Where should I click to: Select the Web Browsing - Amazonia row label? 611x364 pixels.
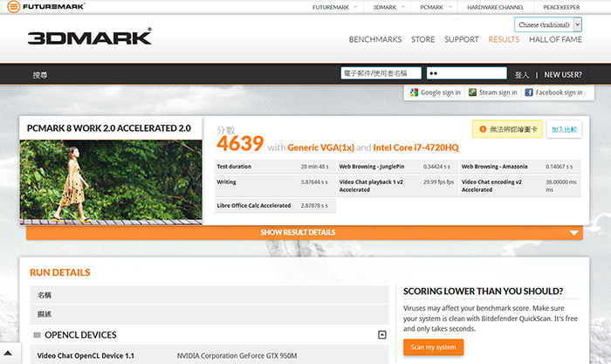click(494, 167)
